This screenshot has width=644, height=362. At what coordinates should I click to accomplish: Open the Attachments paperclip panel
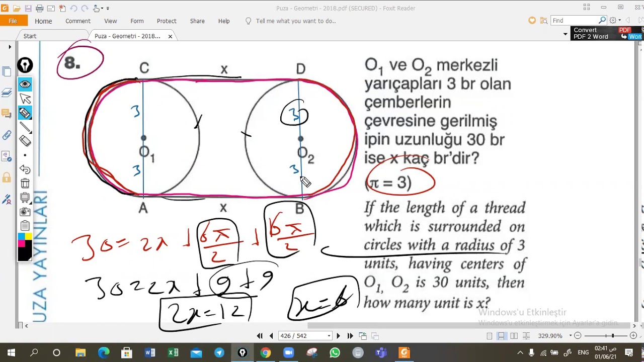pyautogui.click(x=7, y=135)
